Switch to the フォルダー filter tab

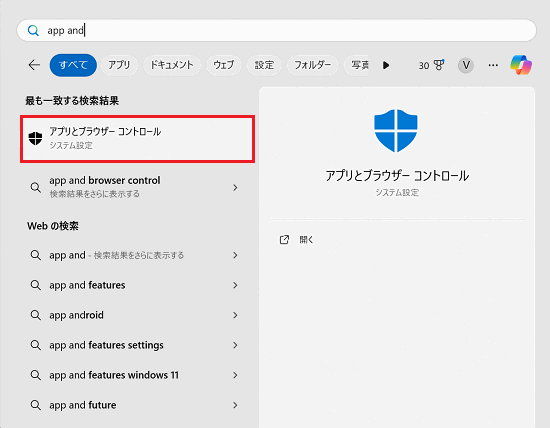click(312, 65)
